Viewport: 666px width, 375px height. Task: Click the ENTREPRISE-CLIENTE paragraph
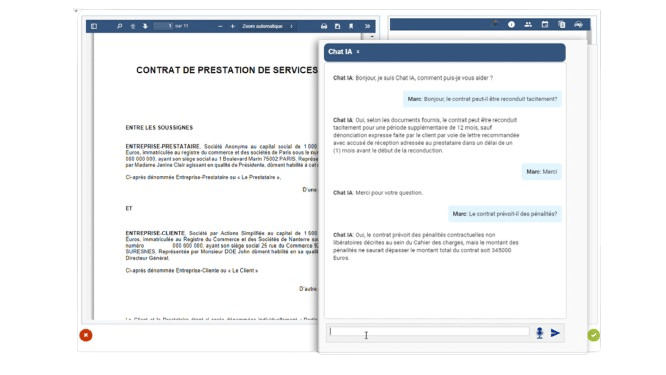click(x=221, y=245)
